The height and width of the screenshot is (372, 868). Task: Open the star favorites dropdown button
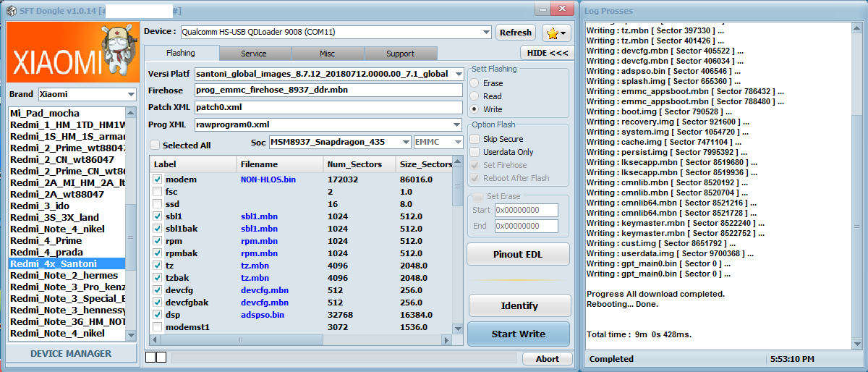556,33
